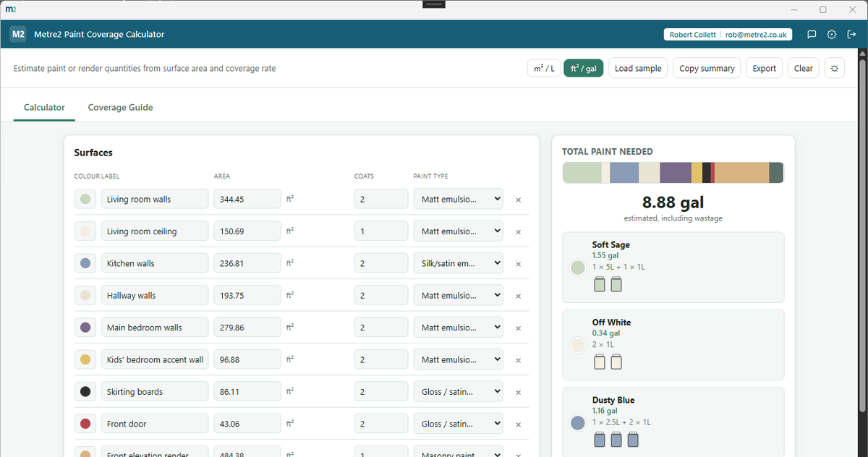Screen dimensions: 868x457
Task: Remove the Front door row
Action: tap(518, 424)
